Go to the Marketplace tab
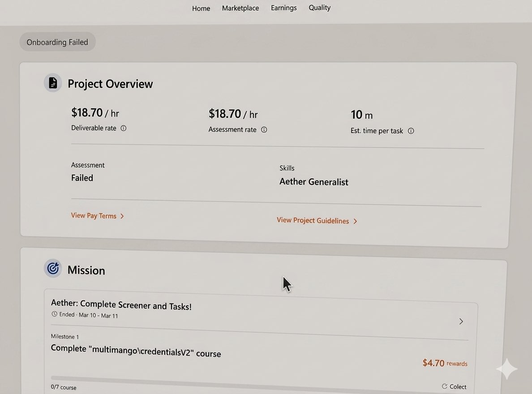 point(240,8)
